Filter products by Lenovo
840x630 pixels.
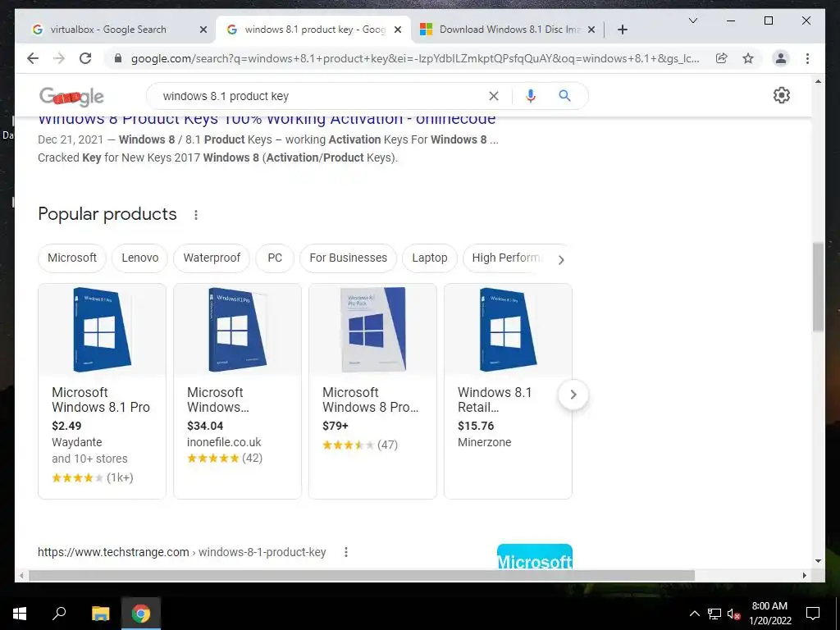[x=139, y=258]
